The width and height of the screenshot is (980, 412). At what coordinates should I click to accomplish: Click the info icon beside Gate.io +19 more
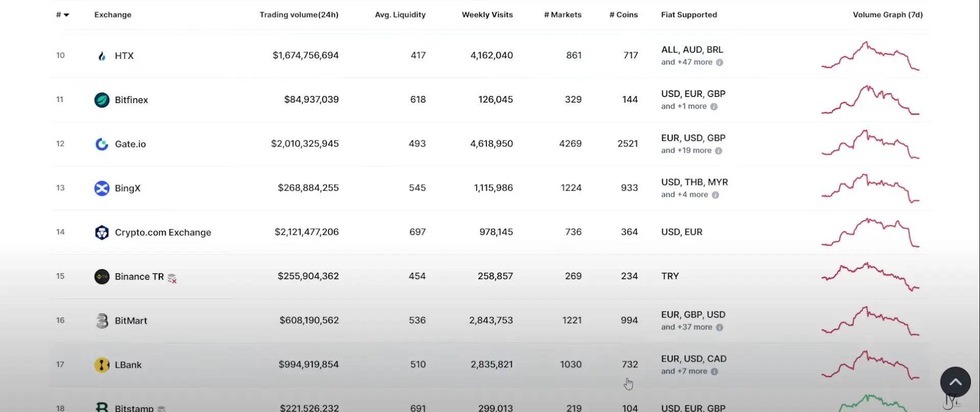tap(719, 151)
